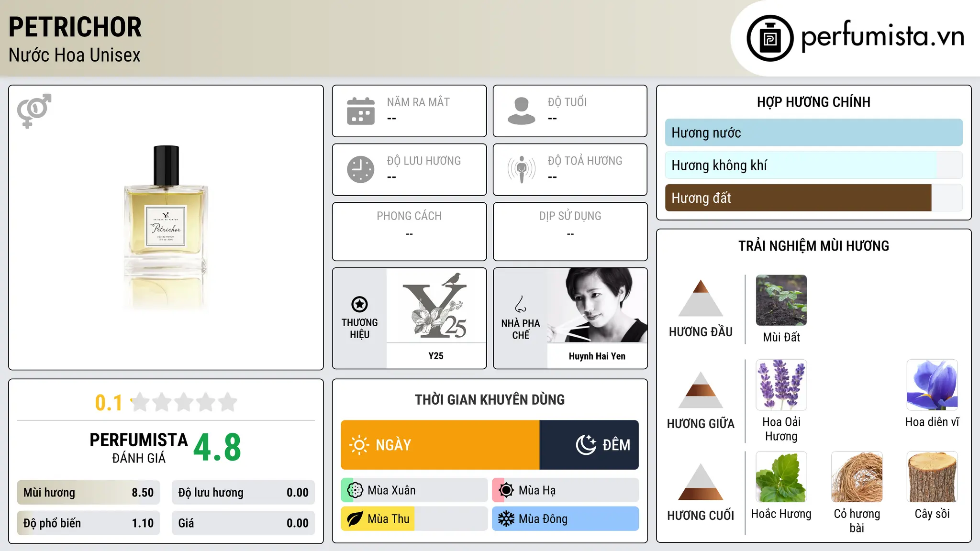Screen dimensions: 980x551
Task: Click the Độ phổ biến 1.10 score bar
Action: 89,523
